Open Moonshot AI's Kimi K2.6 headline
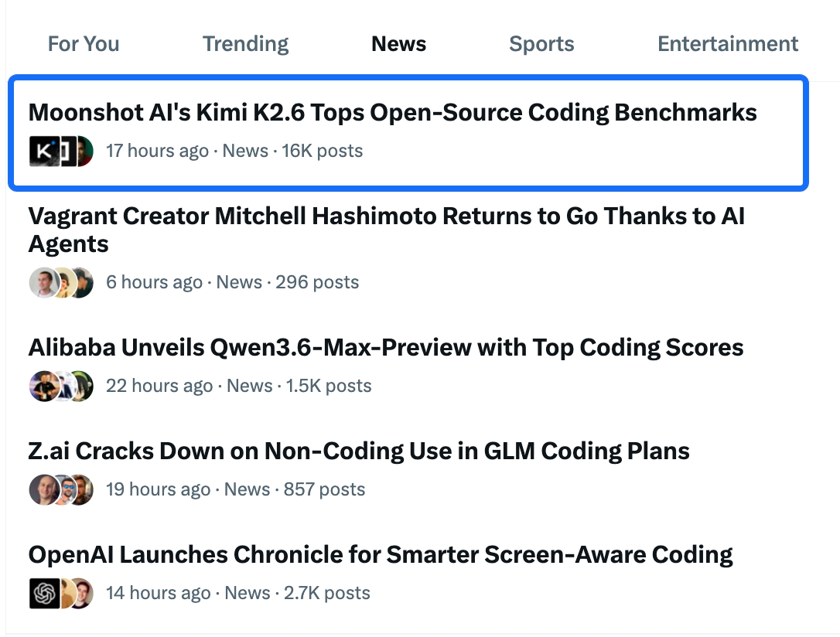 392,112
